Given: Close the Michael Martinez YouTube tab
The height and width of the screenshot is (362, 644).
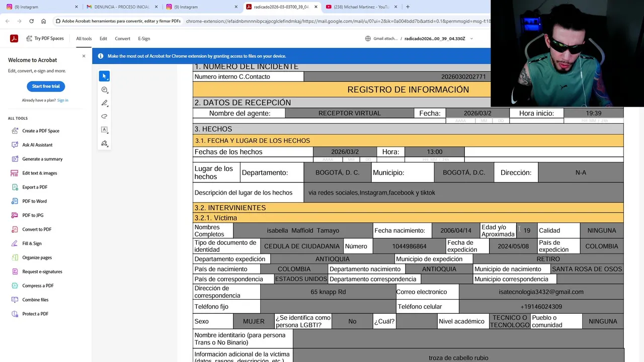Looking at the screenshot, I should 395,7.
